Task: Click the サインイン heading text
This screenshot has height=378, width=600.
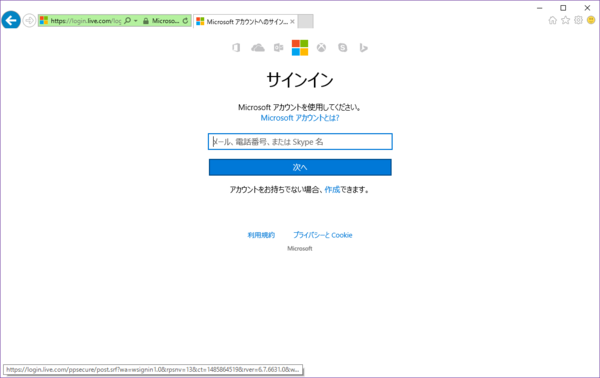Action: [300, 80]
